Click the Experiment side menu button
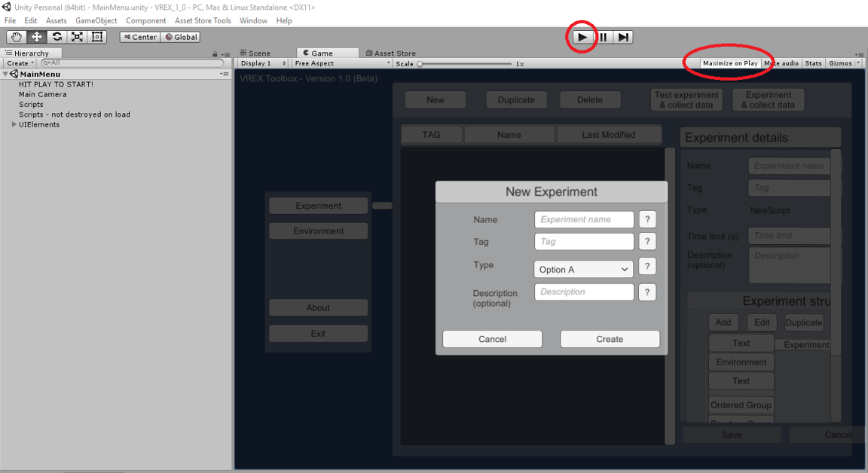Viewport: 868px width, 473px height. click(x=318, y=206)
